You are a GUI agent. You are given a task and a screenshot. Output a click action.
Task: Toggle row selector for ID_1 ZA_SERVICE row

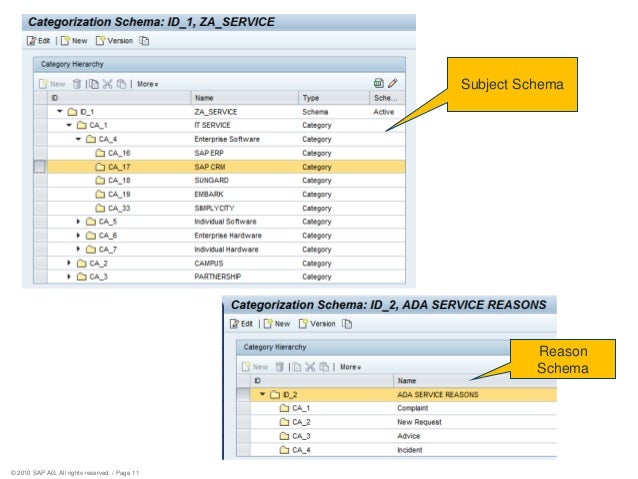point(40,112)
